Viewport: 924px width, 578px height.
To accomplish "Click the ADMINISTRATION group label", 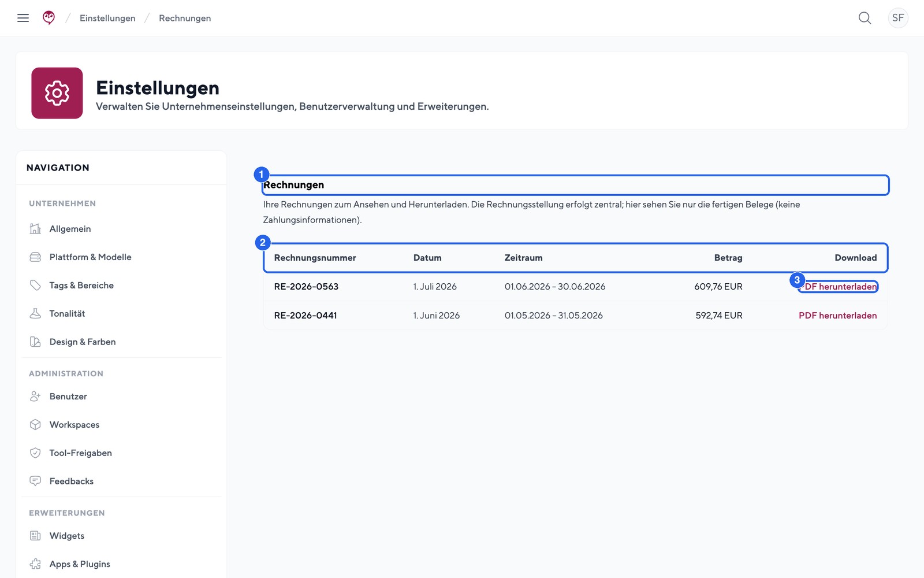I will (x=66, y=374).
